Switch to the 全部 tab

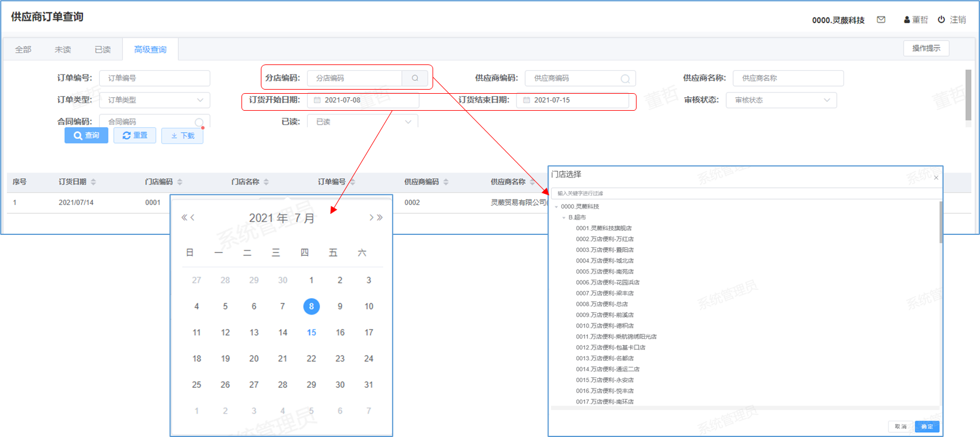tap(23, 50)
